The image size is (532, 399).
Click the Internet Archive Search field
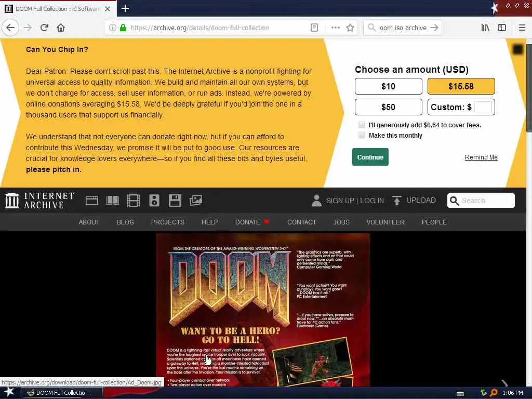[481, 201]
